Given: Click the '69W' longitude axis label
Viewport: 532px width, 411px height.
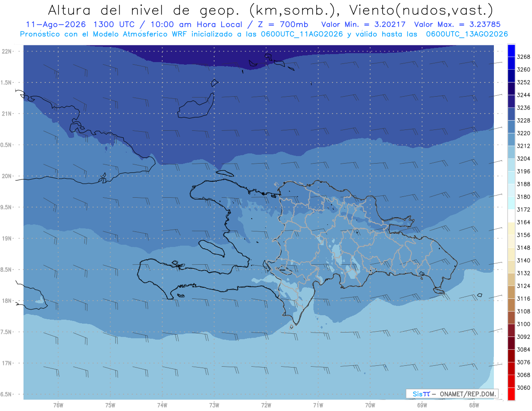Looking at the screenshot, I should click(422, 405).
